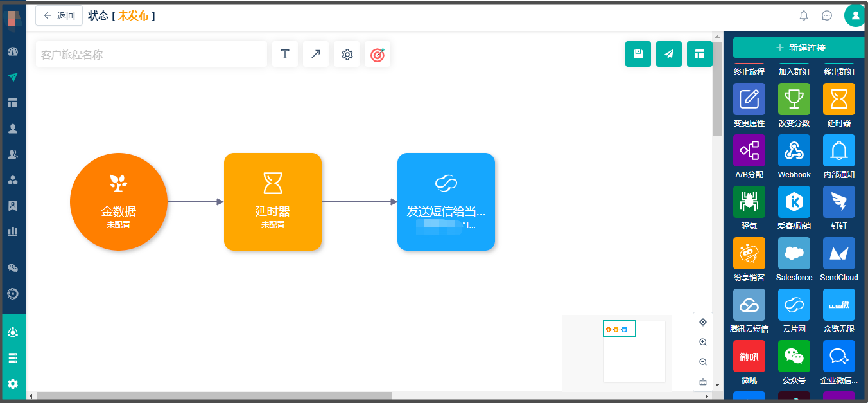Zoom out on the canvas

[x=703, y=362]
